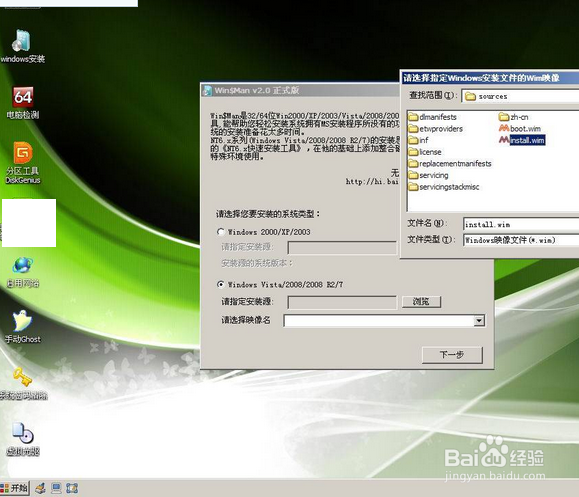Image resolution: width=579 pixels, height=497 pixels.
Task: Open the etwproviders folder
Action: pos(436,129)
